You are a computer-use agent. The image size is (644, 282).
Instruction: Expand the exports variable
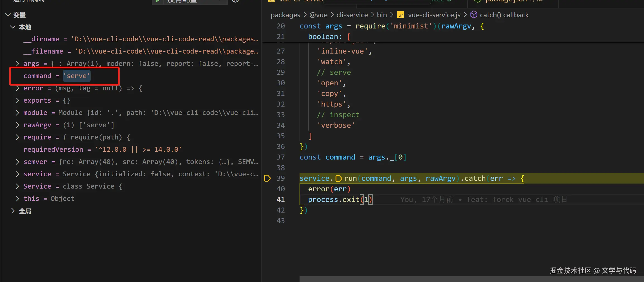[18, 100]
